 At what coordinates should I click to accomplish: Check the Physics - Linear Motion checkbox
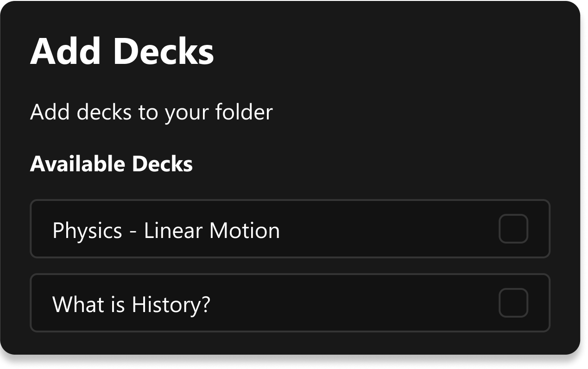tap(513, 229)
